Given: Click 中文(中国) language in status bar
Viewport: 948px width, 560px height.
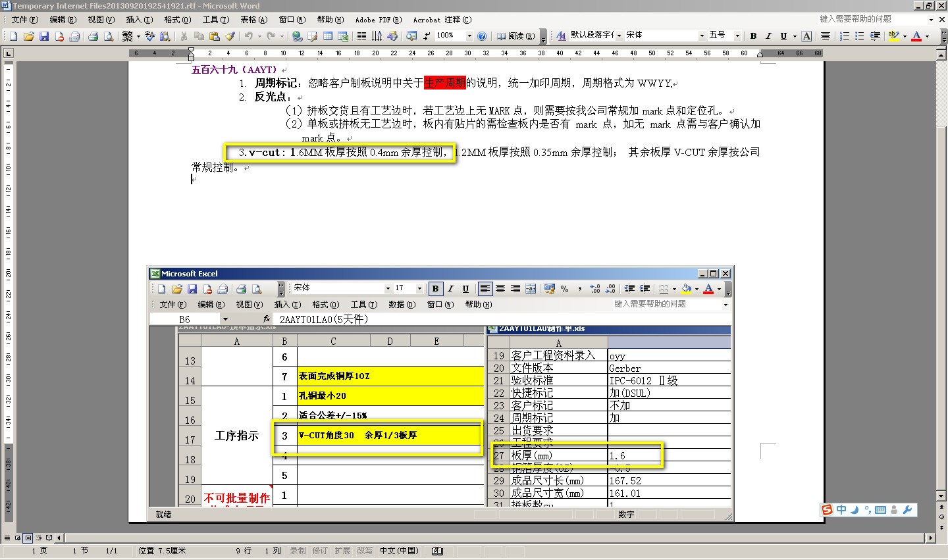Looking at the screenshot, I should pyautogui.click(x=399, y=551).
